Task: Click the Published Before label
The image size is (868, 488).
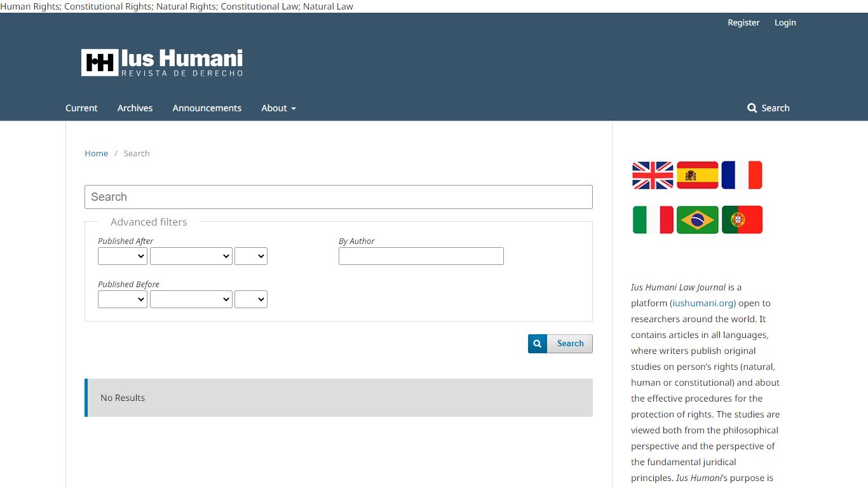Action: [x=128, y=285]
